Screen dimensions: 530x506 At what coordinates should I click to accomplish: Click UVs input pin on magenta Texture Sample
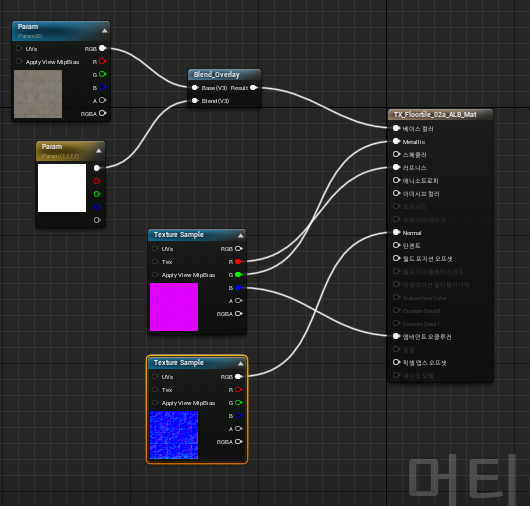pos(155,248)
